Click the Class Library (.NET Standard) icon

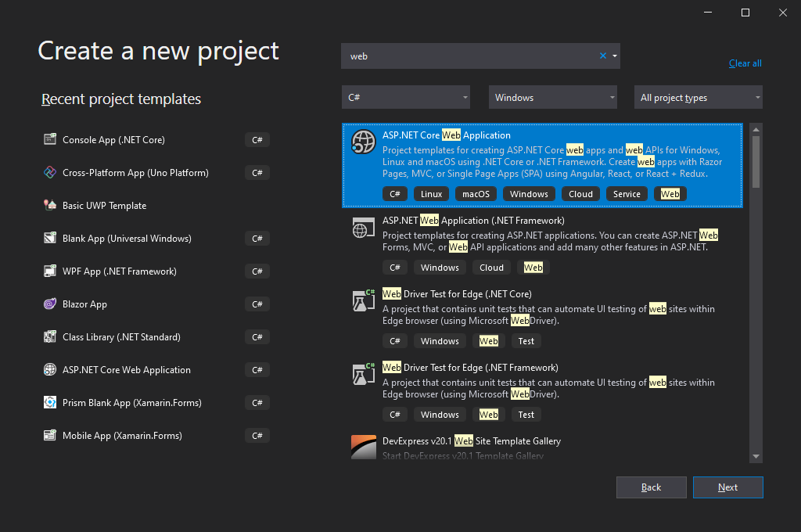pos(49,336)
